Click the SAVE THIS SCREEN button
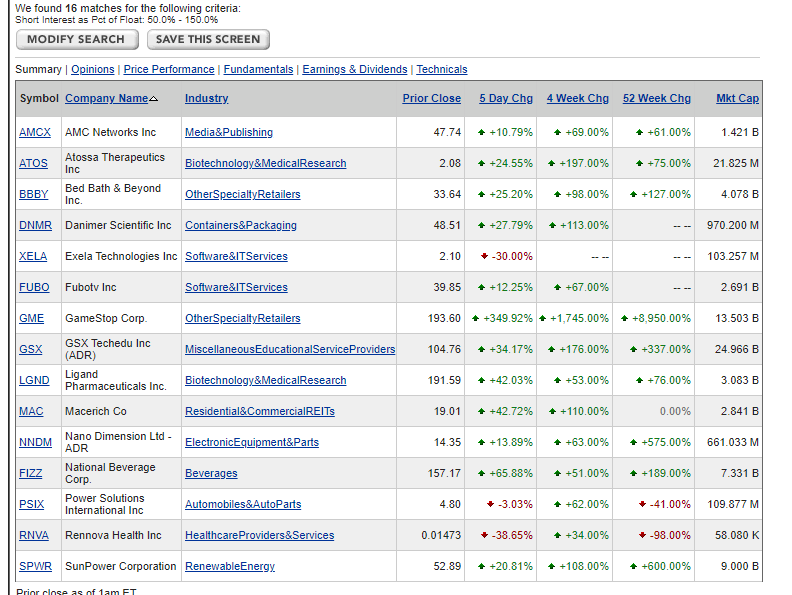This screenshot has height=595, width=792. point(208,39)
